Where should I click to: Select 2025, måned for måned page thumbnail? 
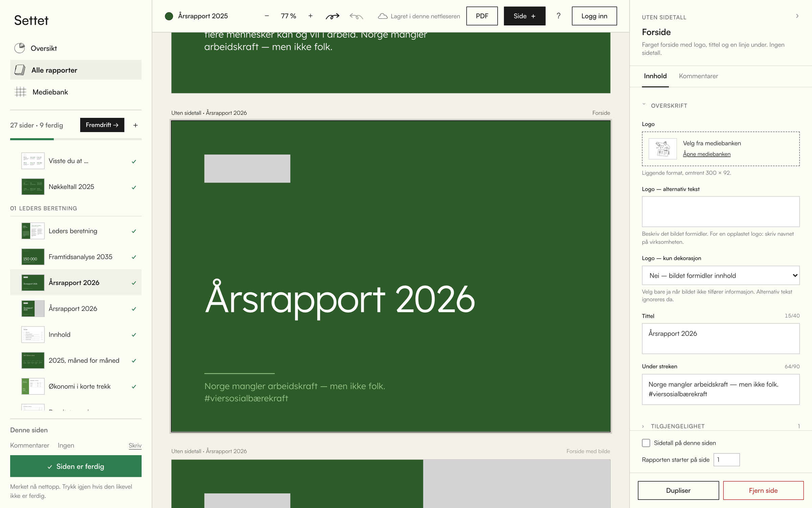point(33,360)
